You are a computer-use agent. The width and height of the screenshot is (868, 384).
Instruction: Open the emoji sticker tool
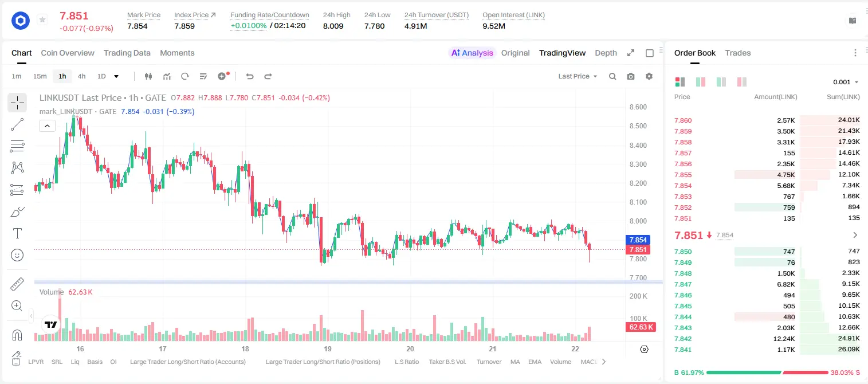tap(17, 255)
